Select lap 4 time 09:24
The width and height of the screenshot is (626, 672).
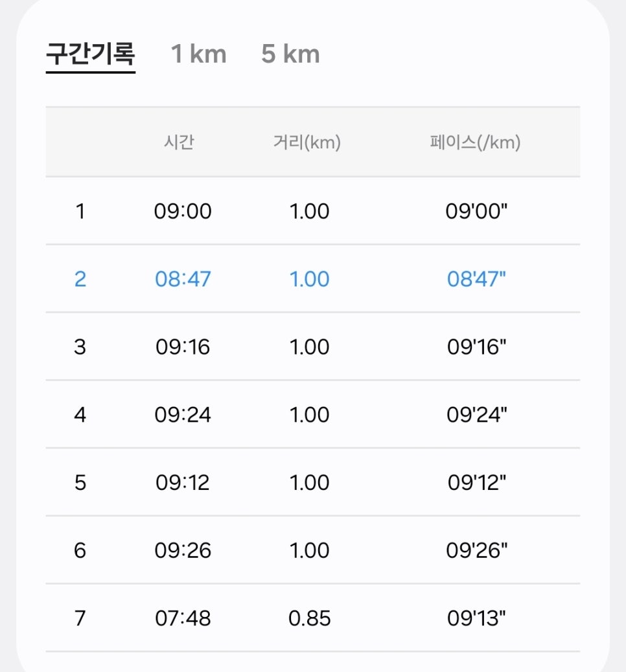[183, 415]
